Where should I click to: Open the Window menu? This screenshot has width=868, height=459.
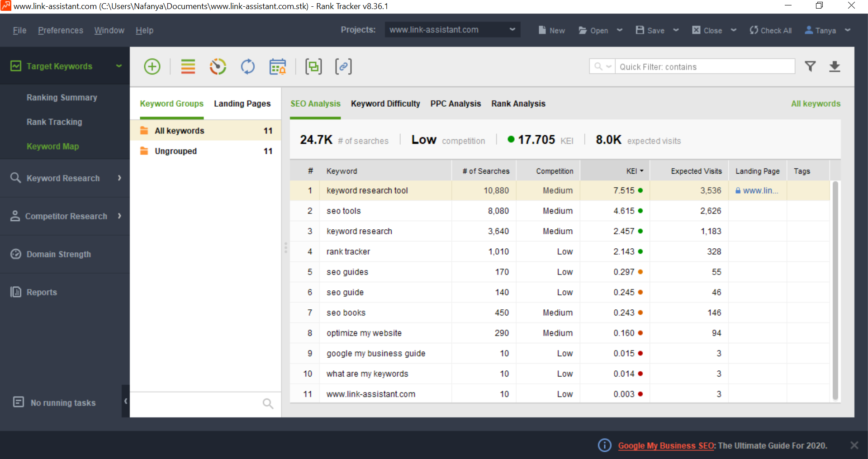(x=109, y=30)
